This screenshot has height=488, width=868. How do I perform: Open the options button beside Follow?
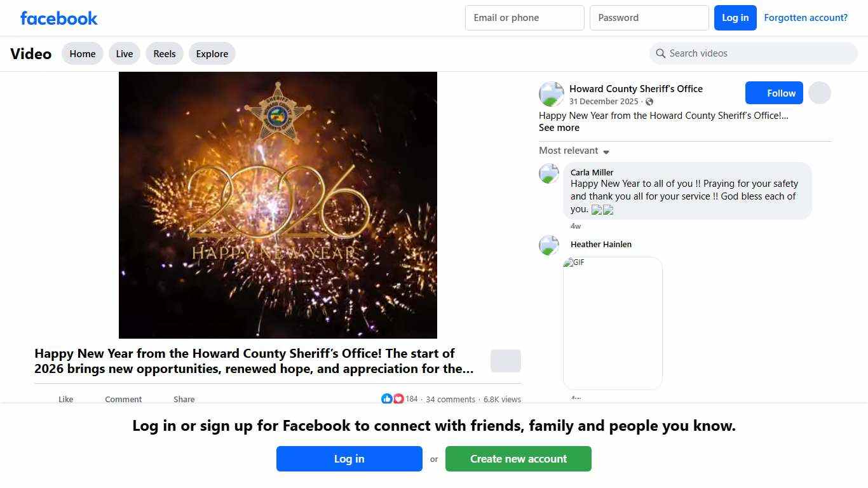click(x=820, y=93)
